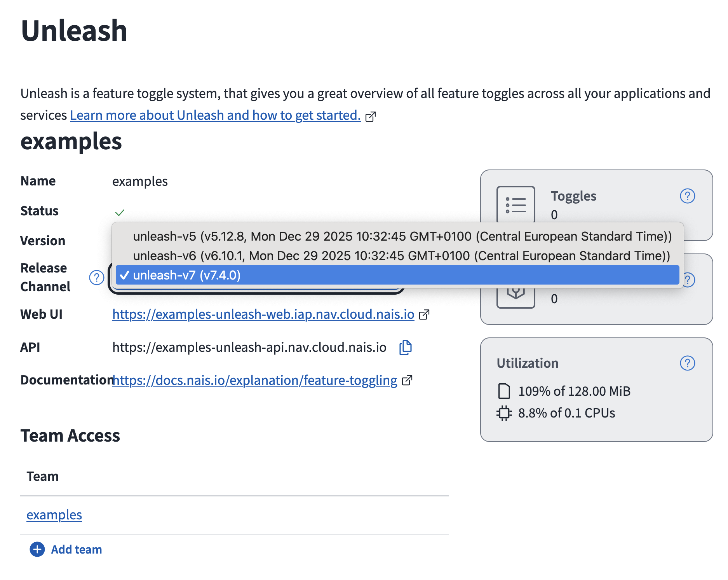Open the examples-unleash-web Web UI link
The height and width of the screenshot is (580, 728).
pyautogui.click(x=263, y=314)
